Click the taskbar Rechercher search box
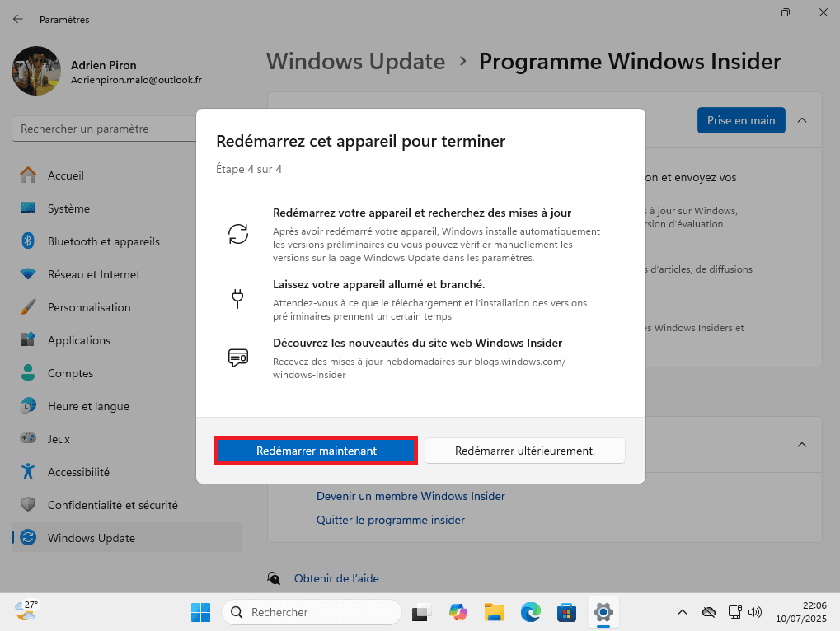This screenshot has width=840, height=631. click(312, 612)
